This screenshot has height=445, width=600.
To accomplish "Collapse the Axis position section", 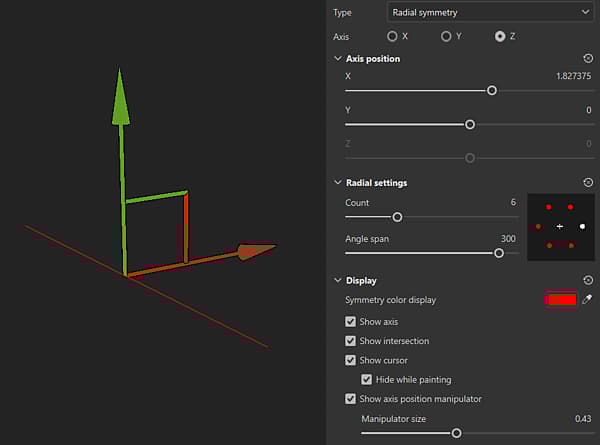I will click(x=338, y=59).
